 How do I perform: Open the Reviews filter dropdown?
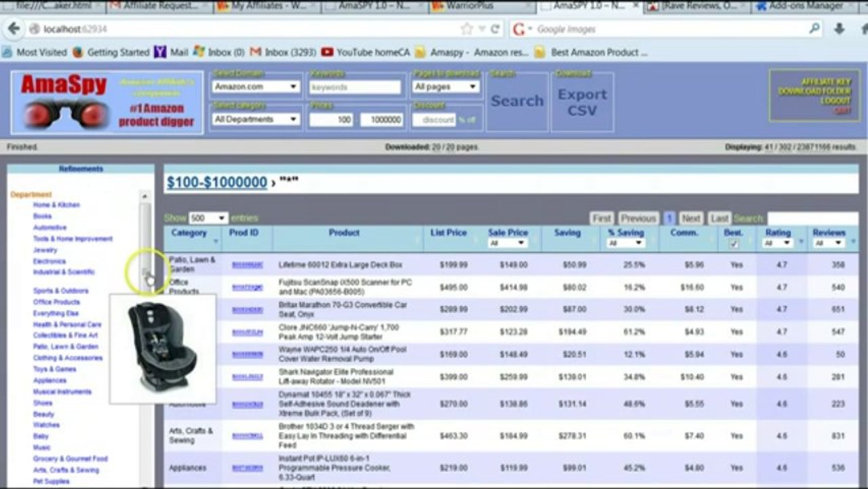coord(829,243)
